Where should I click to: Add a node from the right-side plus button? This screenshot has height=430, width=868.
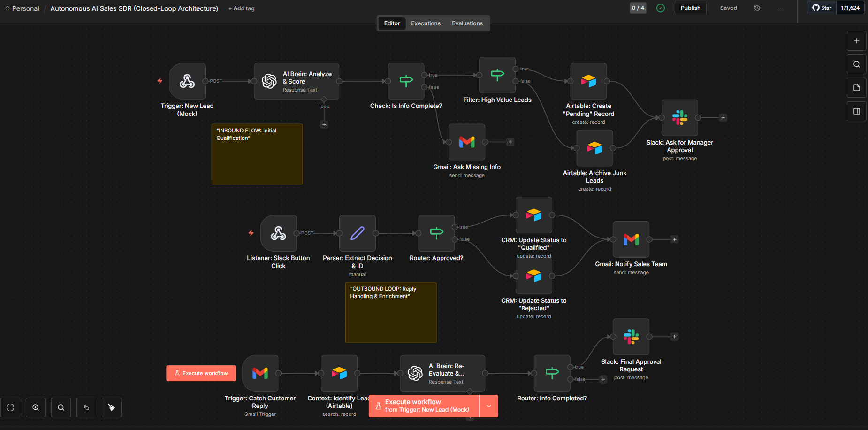point(857,41)
